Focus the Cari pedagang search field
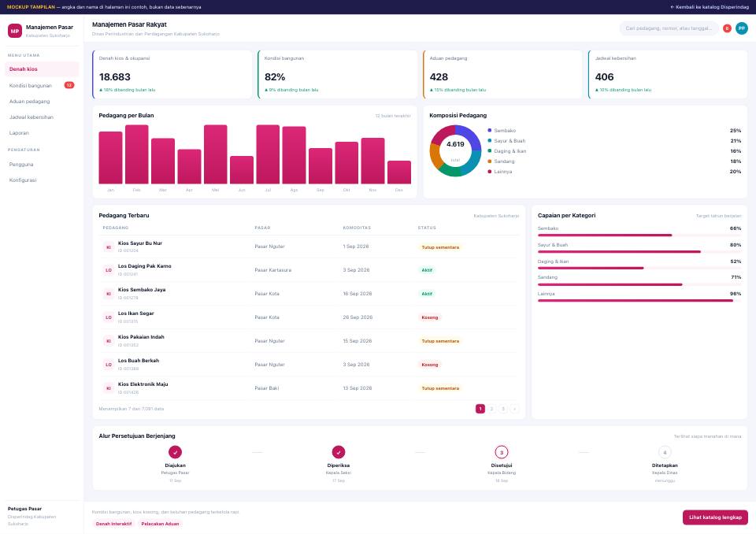The width and height of the screenshot is (756, 534). pyautogui.click(x=669, y=28)
